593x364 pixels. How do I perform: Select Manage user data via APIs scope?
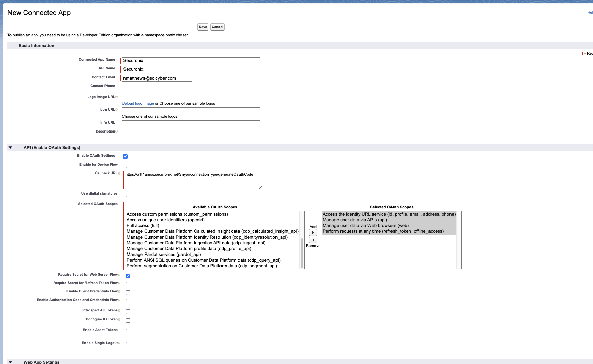point(355,220)
